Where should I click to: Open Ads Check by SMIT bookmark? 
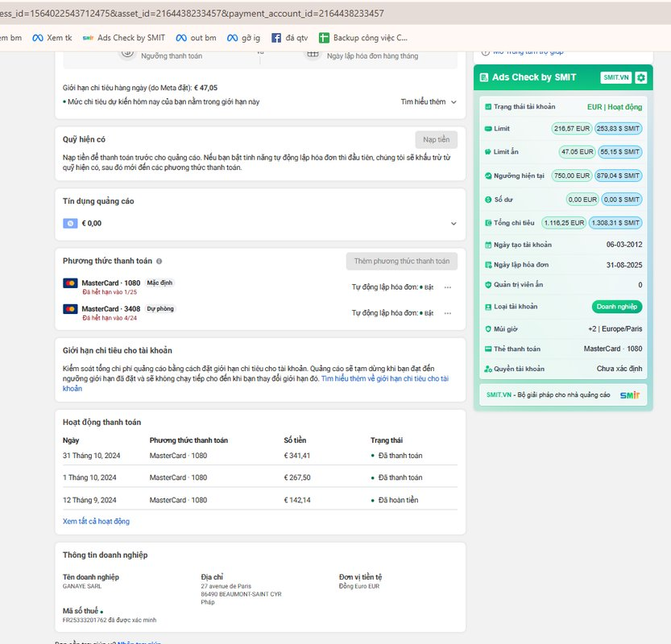[x=124, y=38]
